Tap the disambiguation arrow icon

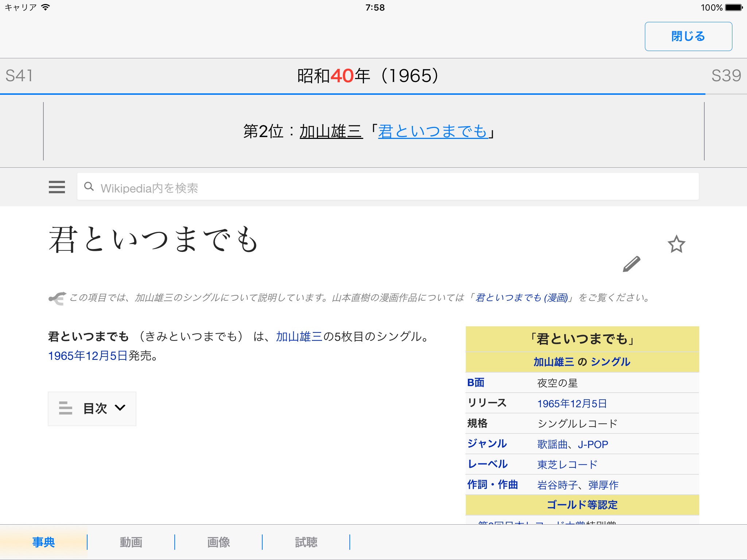(57, 298)
